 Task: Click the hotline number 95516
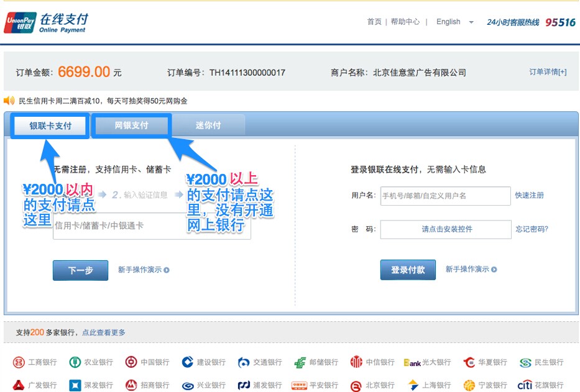coord(560,22)
